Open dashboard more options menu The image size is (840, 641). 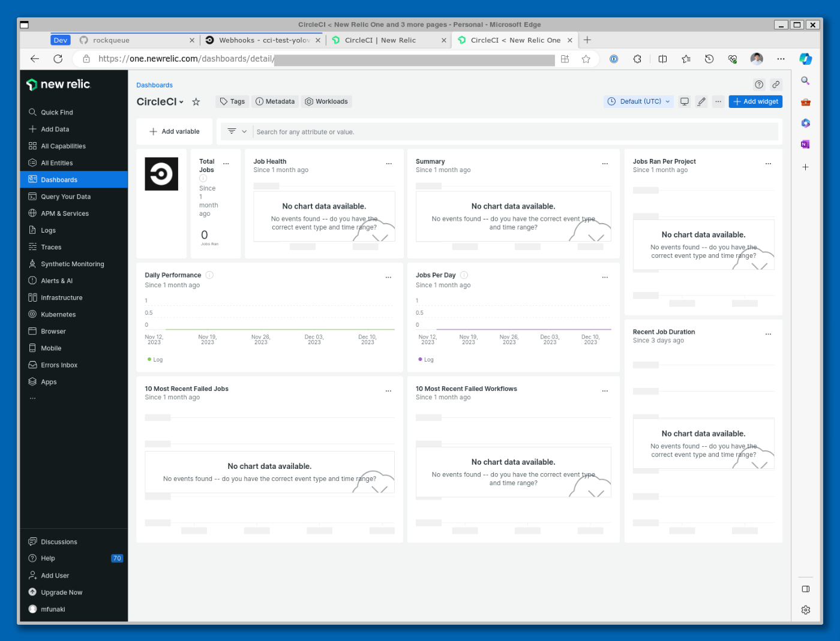pos(718,101)
